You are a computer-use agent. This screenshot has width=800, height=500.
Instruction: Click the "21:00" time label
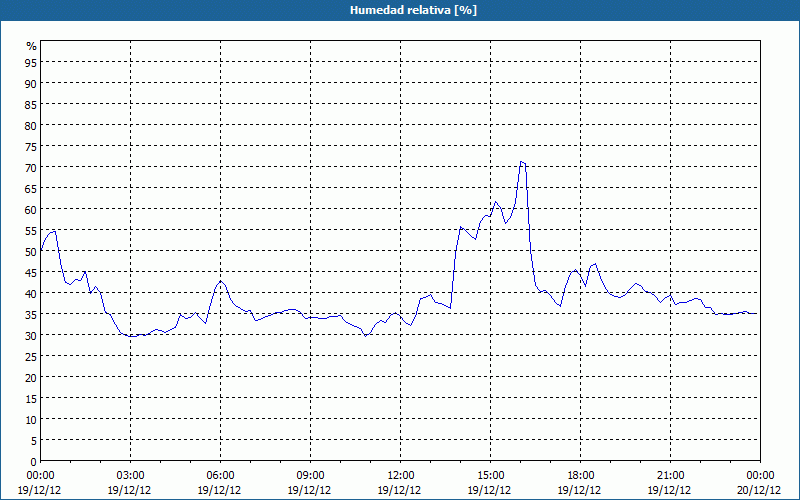(x=670, y=476)
